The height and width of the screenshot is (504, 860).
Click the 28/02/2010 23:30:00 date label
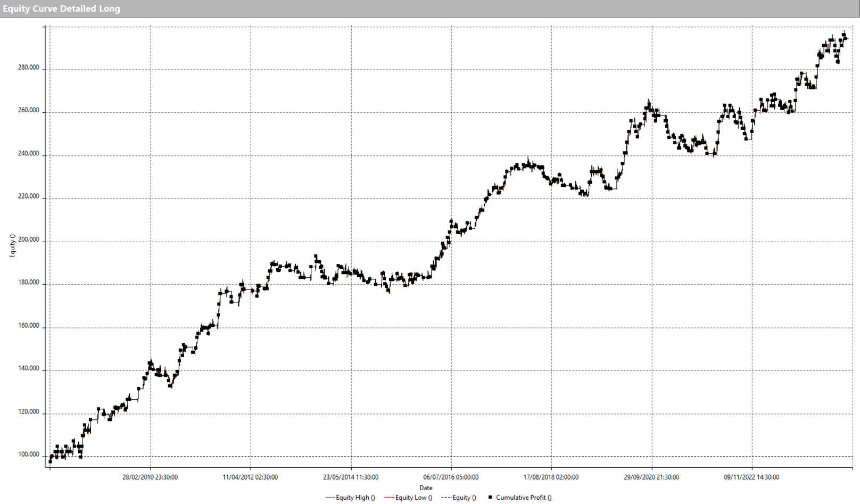coord(150,477)
